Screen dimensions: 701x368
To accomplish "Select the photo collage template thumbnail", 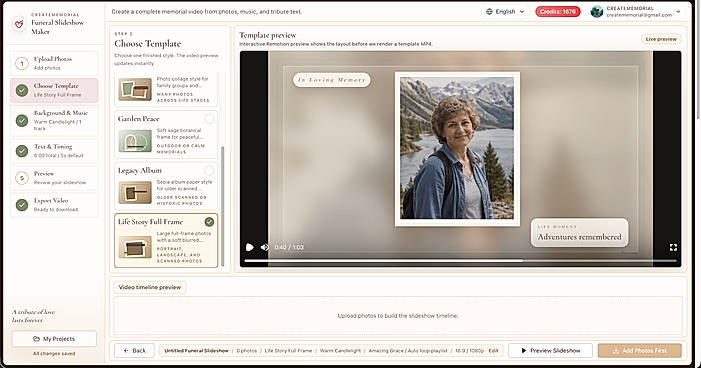I will point(135,89).
